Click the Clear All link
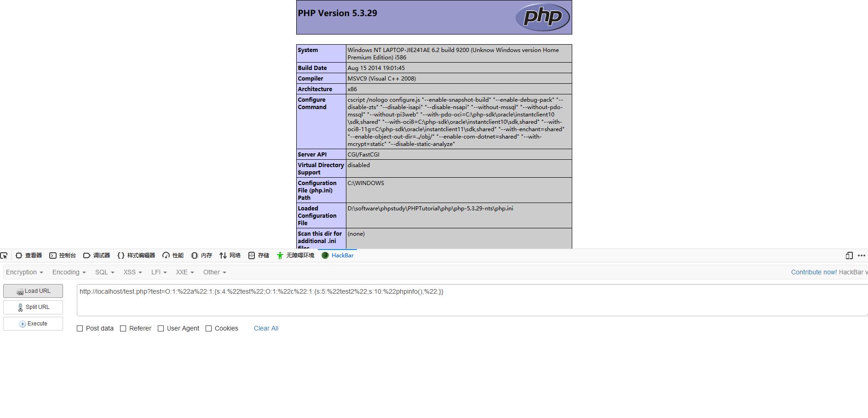 click(x=266, y=328)
